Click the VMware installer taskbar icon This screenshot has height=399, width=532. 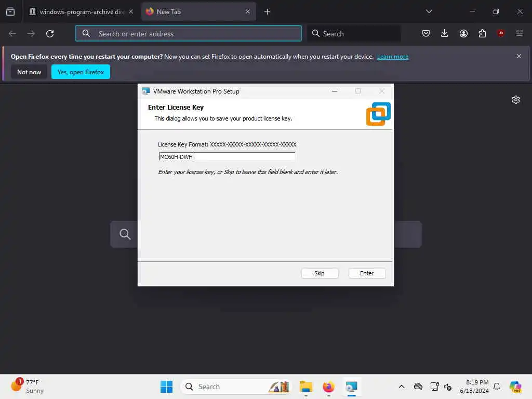click(352, 387)
